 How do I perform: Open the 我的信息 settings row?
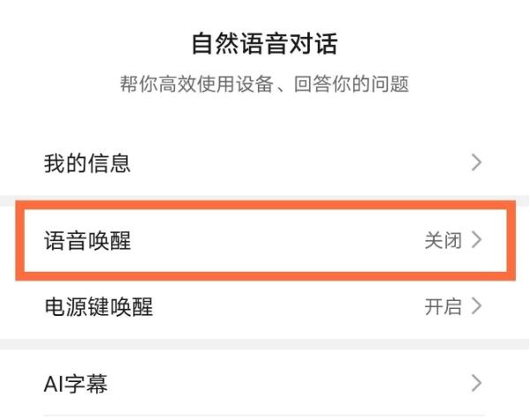(x=265, y=163)
